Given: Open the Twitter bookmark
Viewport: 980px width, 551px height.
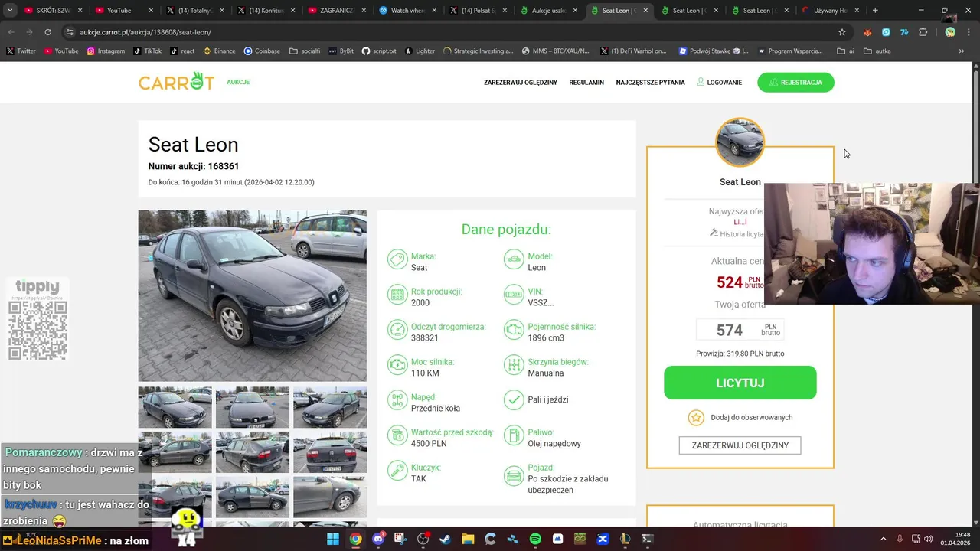Looking at the screenshot, I should 21,51.
